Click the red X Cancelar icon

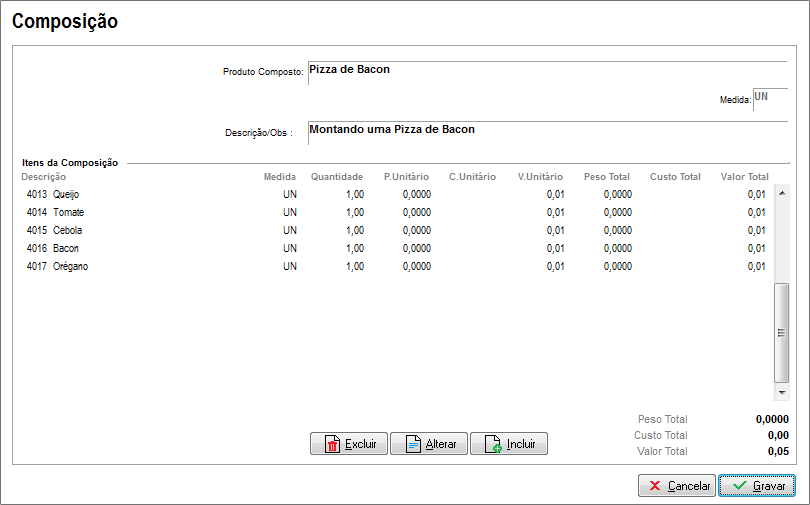[655, 486]
